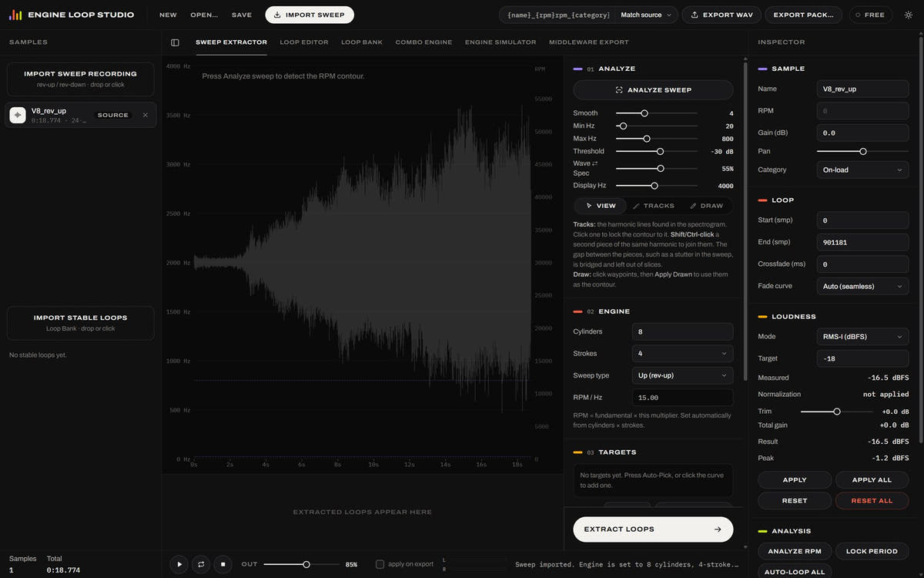
Task: Toggle loop playback mode
Action: [201, 564]
